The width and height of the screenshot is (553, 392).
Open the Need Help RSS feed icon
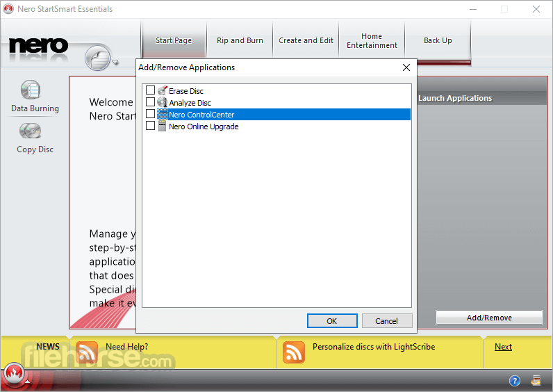pos(87,352)
